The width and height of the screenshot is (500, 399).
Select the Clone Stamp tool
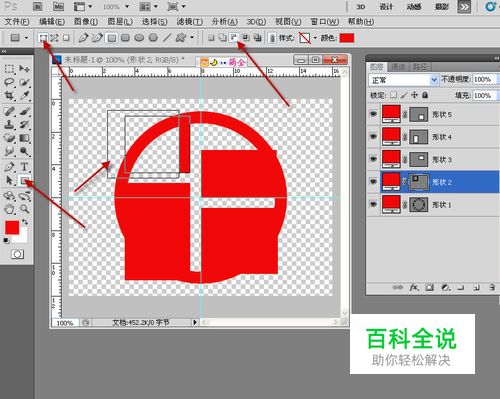coord(9,124)
